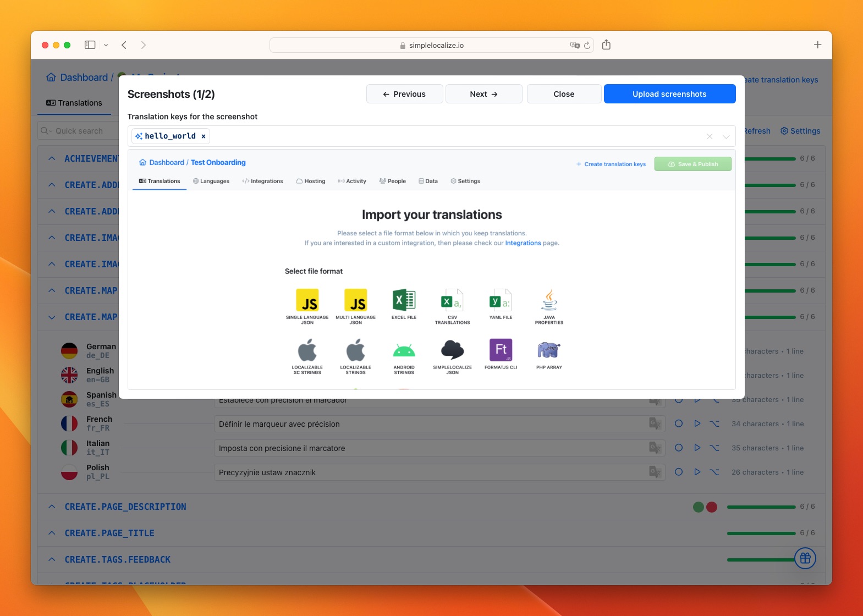Clear all selected translation keys

click(x=710, y=136)
